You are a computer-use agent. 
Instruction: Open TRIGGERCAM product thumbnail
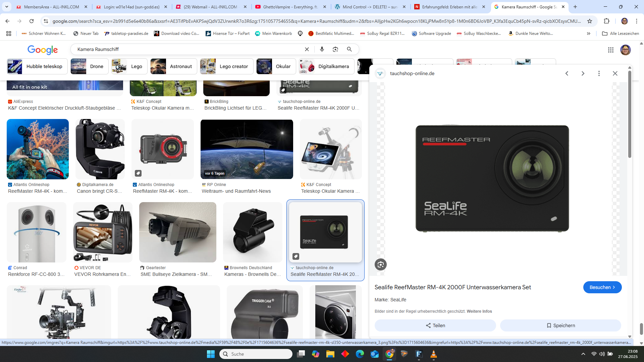[265, 312]
